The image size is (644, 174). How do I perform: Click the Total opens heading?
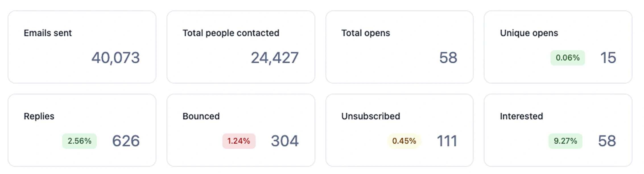coord(366,33)
